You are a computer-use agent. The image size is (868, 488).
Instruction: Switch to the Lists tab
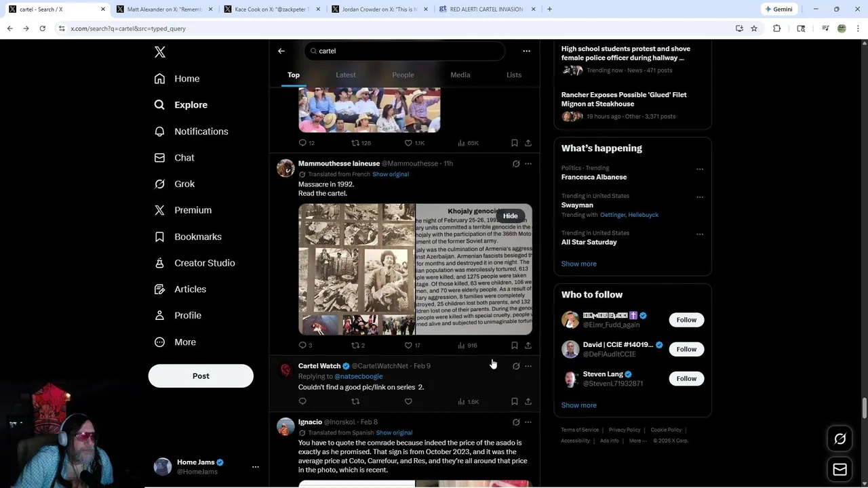coord(514,75)
